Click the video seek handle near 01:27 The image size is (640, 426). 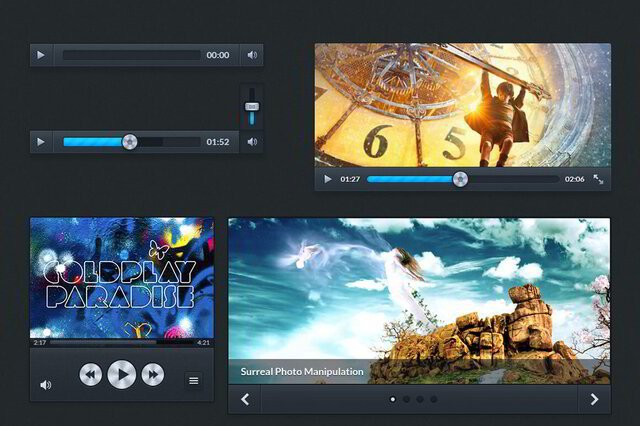click(x=460, y=179)
